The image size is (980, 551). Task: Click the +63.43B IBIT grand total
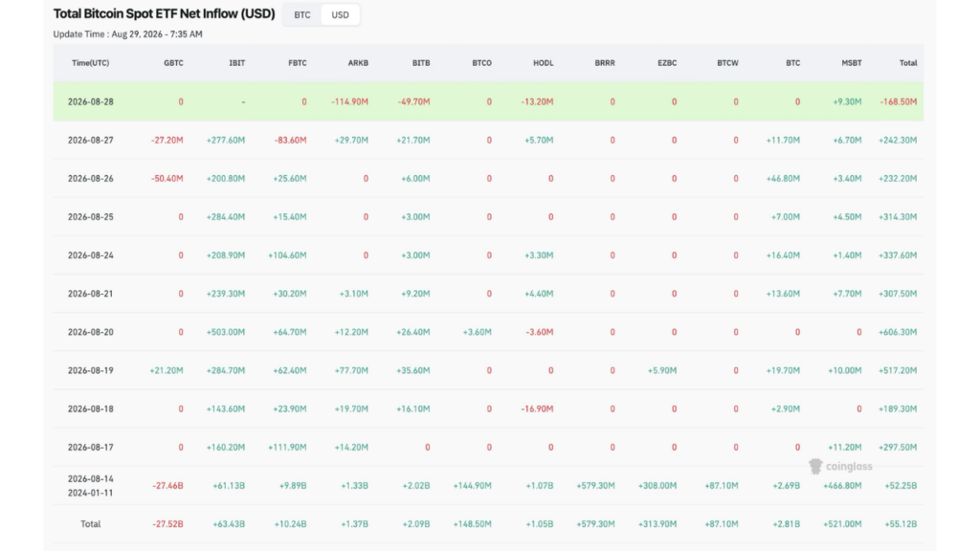[229, 524]
